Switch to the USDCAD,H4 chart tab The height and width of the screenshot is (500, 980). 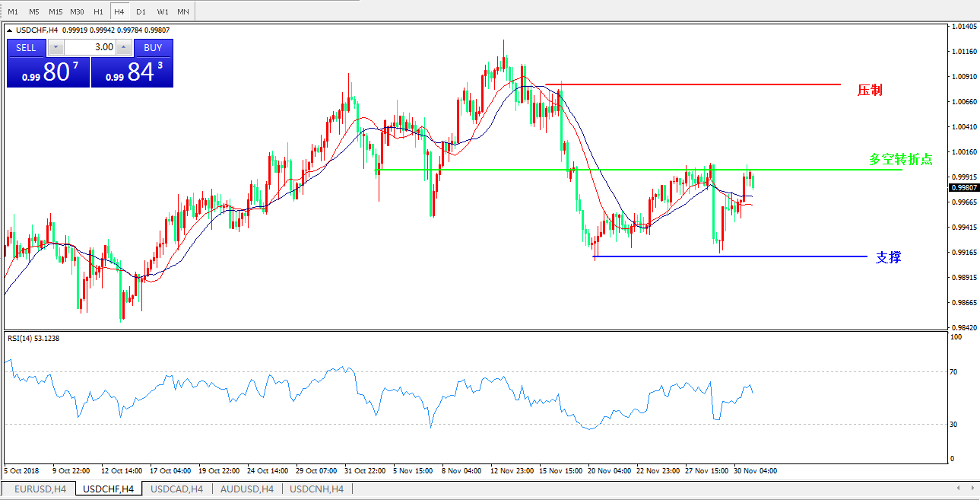pyautogui.click(x=177, y=489)
